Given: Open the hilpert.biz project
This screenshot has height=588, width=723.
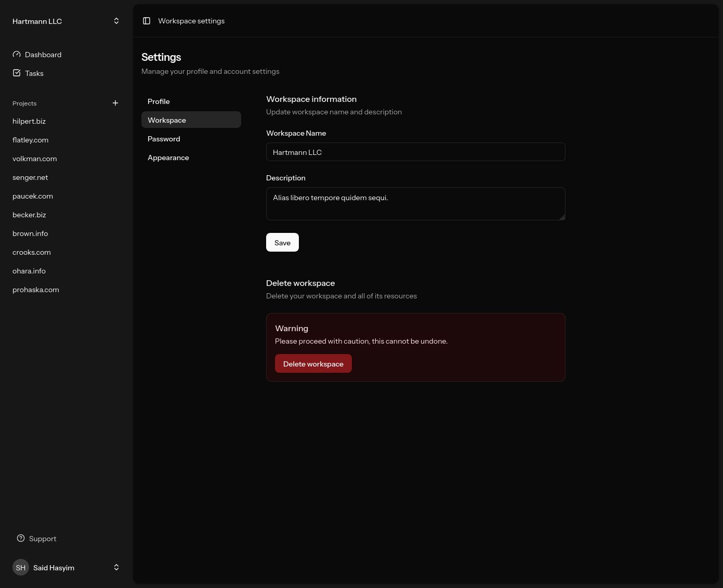Looking at the screenshot, I should [x=67, y=121].
